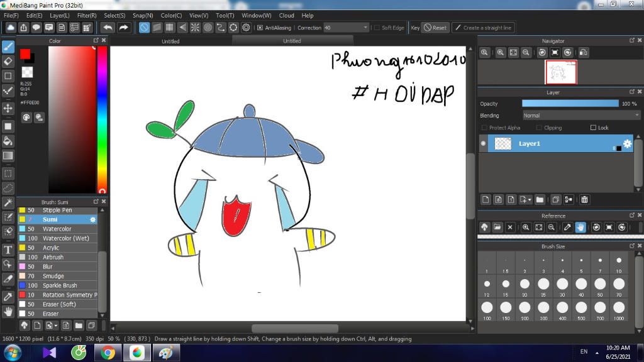Enable the Clipping checkbox
This screenshot has height=362, width=644.
pyautogui.click(x=539, y=128)
